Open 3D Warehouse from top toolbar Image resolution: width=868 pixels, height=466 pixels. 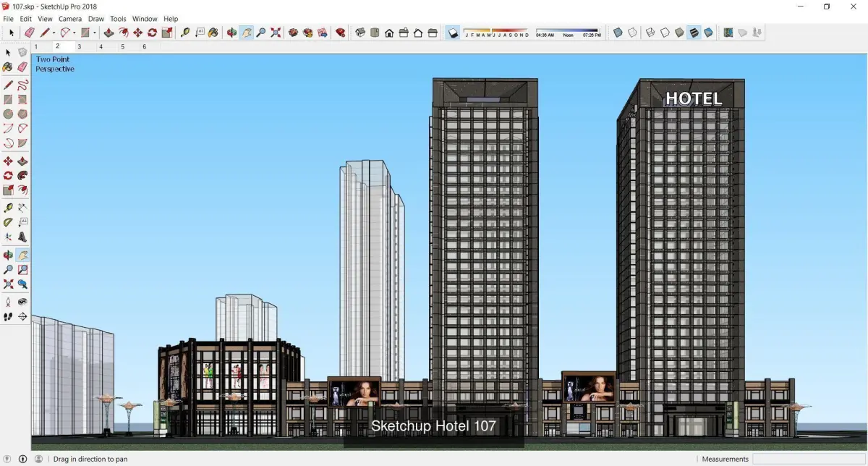tap(293, 33)
